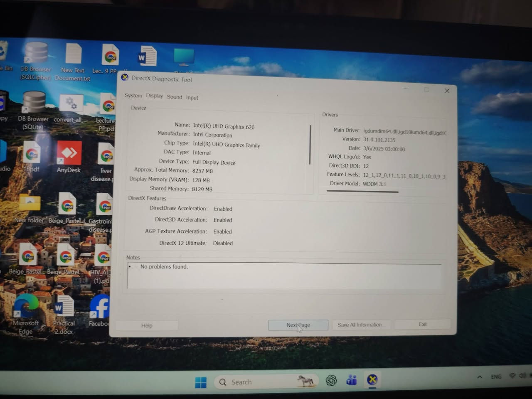The width and height of the screenshot is (532, 399).
Task: Switch to the Input tab
Action: [x=192, y=98]
